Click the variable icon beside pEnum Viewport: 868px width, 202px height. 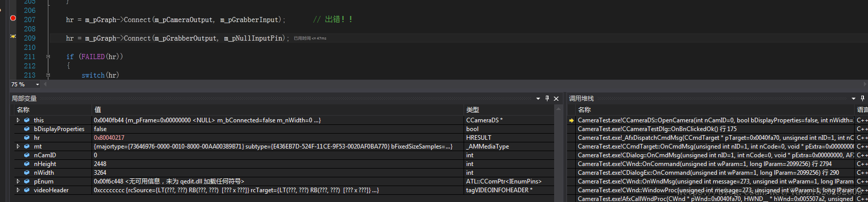[x=27, y=181]
